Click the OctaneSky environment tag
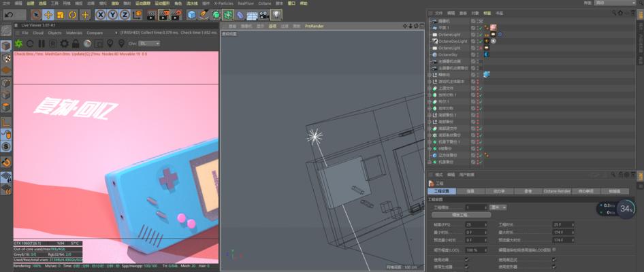 (487, 54)
